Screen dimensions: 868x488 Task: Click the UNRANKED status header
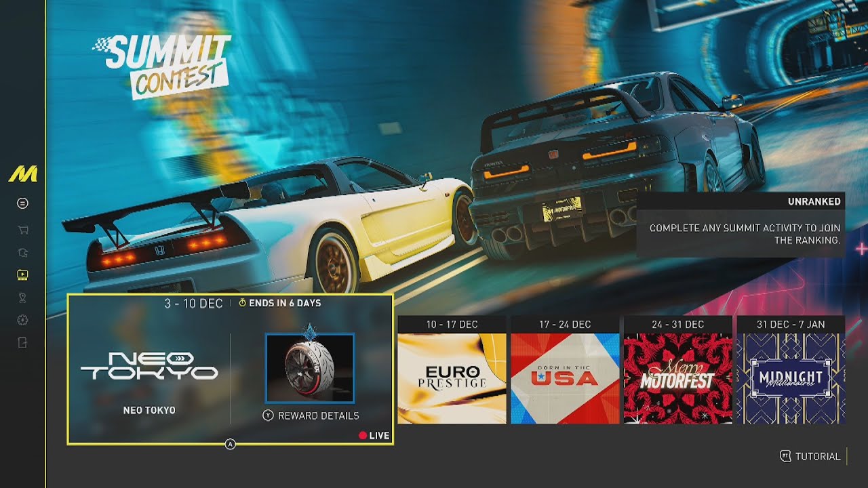[814, 201]
